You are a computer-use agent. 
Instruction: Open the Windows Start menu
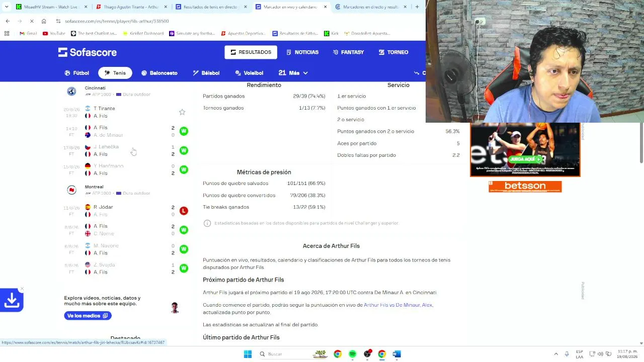coord(248,354)
